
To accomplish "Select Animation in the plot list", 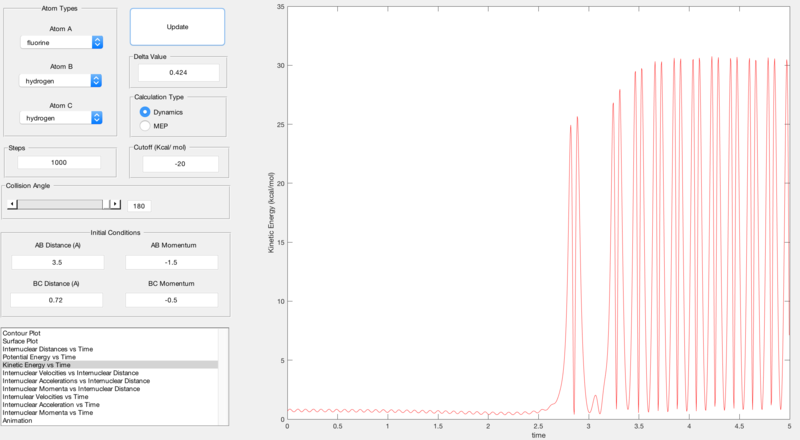I will (17, 421).
